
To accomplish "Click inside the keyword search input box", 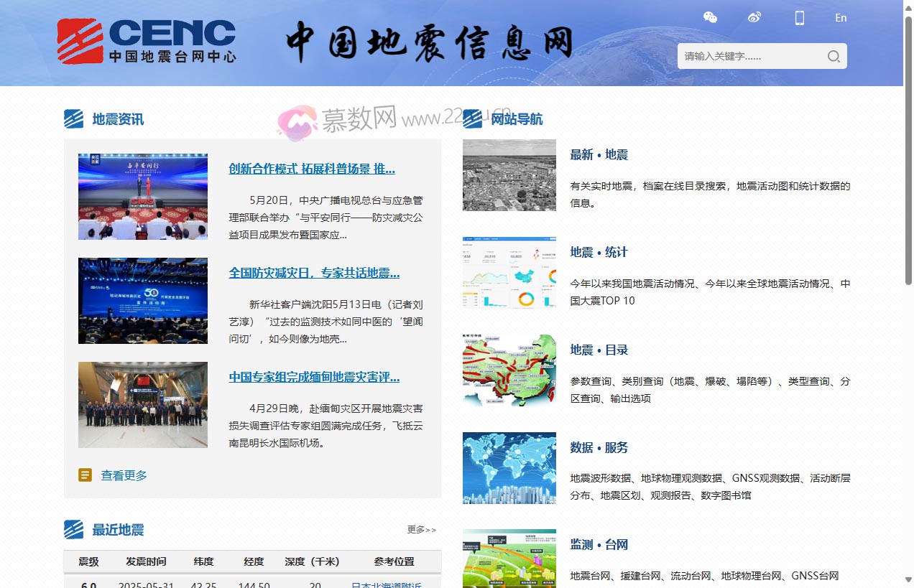I will pyautogui.click(x=747, y=56).
